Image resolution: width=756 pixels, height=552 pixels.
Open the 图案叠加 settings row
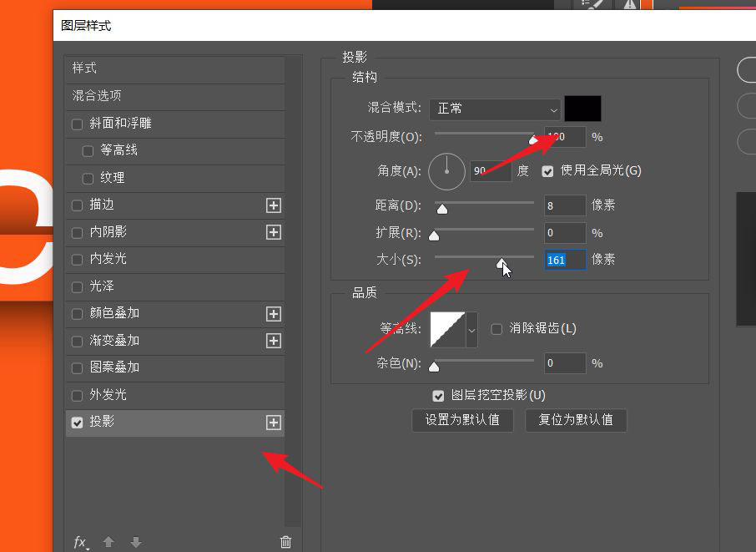[175, 367]
